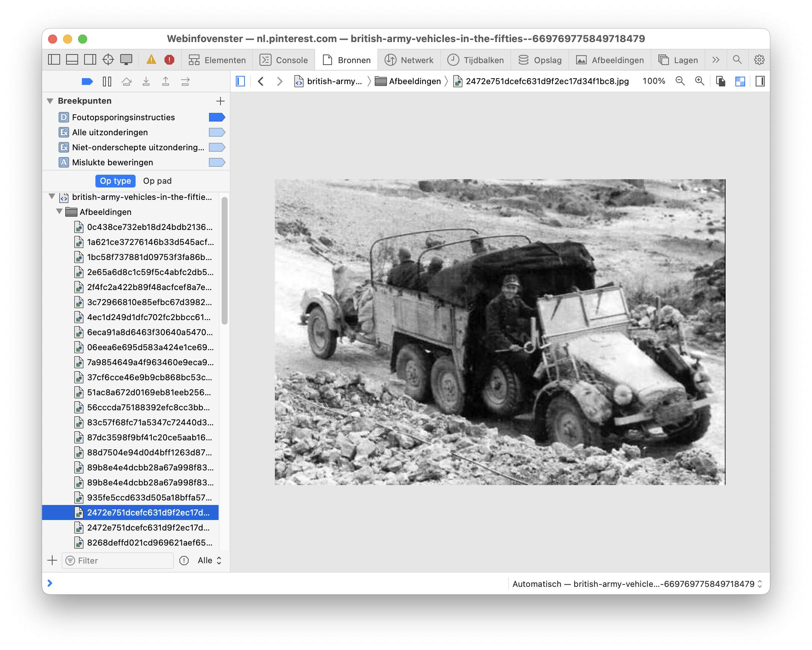Open device settings monitor icon
This screenshot has width=812, height=650.
126,59
